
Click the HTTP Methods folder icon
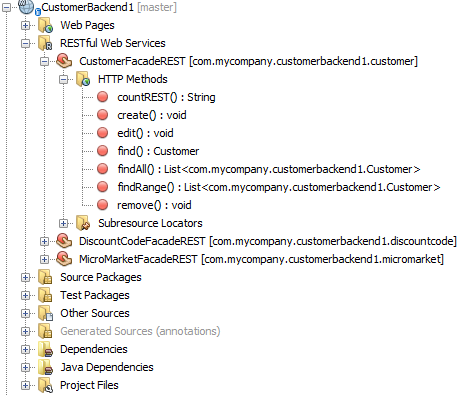(x=83, y=79)
